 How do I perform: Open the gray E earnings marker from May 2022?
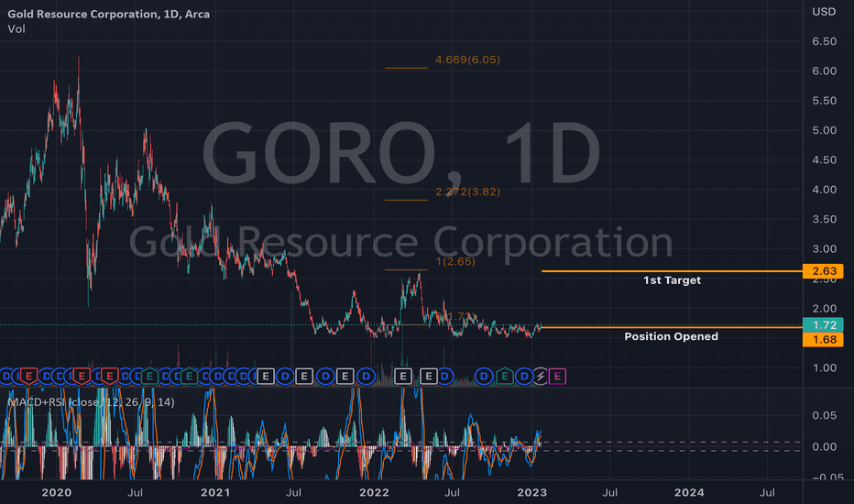[429, 376]
